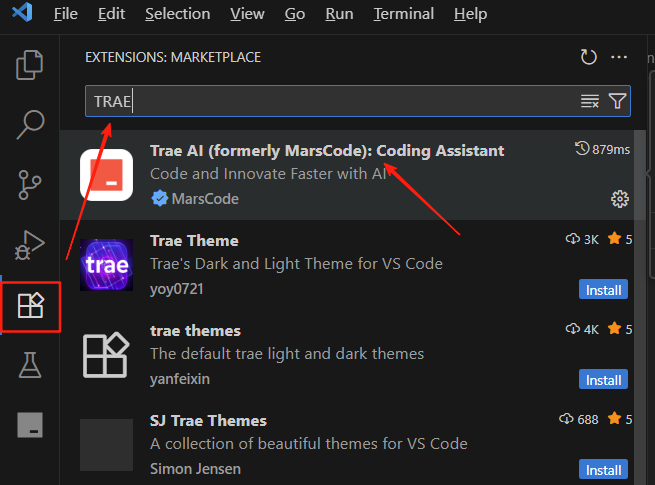
Task: Open the filter extensions funnel
Action: pos(617,101)
